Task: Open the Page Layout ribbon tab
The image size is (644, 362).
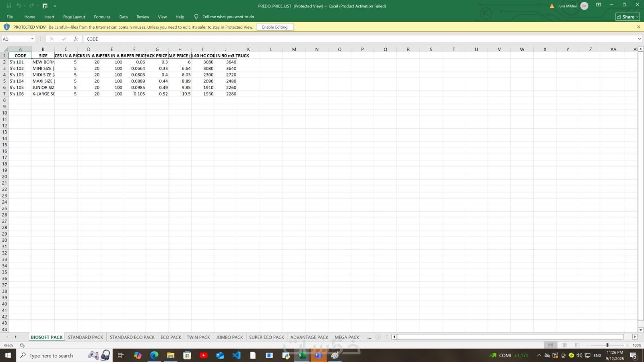Action: click(x=74, y=17)
